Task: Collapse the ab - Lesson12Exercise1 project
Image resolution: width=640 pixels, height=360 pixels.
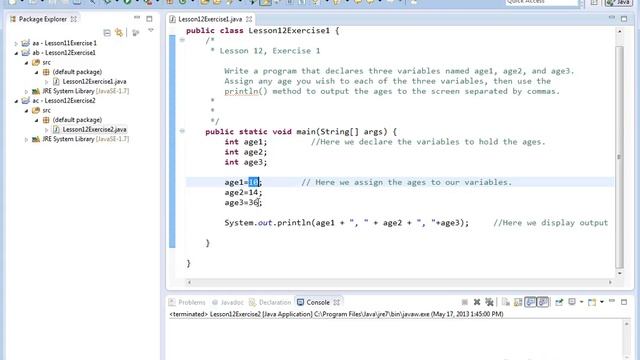Action: [16, 53]
